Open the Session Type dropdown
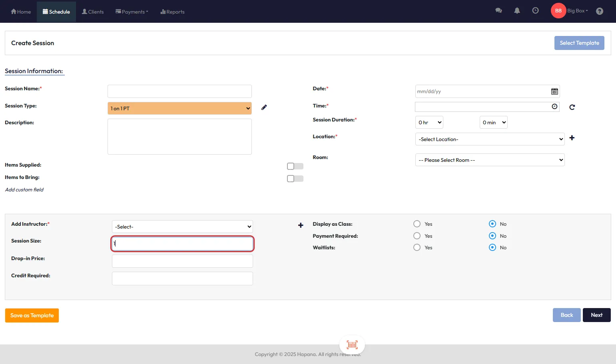This screenshot has width=616, height=364. tap(179, 108)
